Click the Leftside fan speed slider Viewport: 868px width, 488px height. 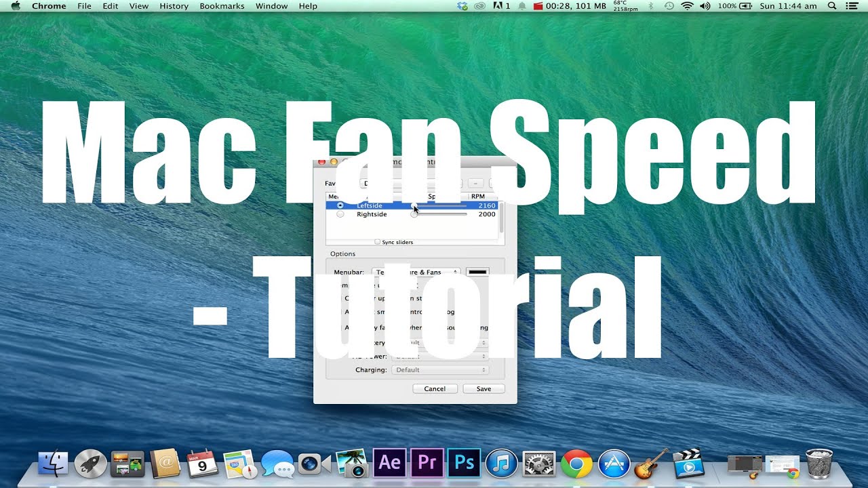coord(439,205)
